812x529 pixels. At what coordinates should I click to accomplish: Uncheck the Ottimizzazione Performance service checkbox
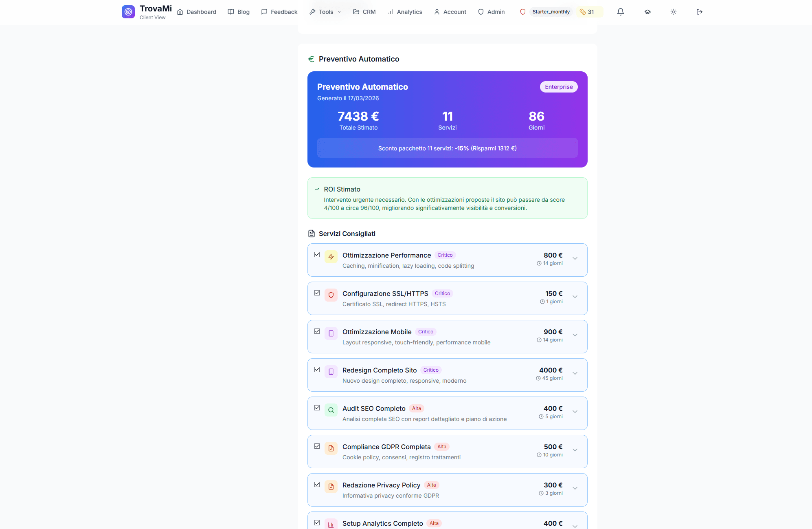click(317, 255)
